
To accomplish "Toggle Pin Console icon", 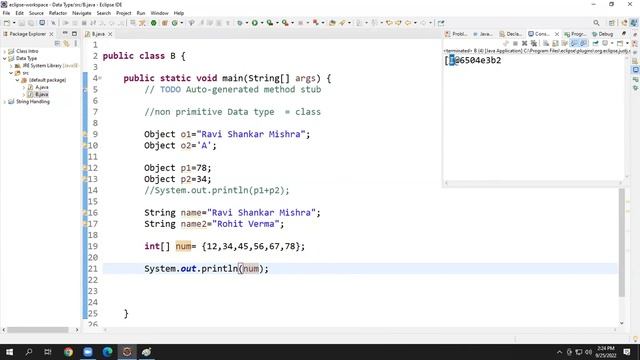I will point(596,43).
